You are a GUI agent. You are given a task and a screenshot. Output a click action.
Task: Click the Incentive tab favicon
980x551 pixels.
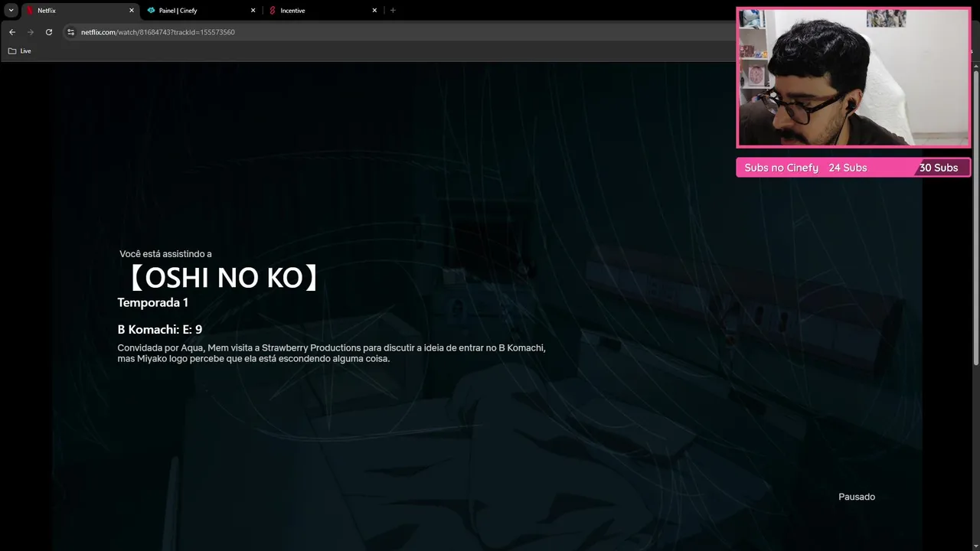point(273,11)
